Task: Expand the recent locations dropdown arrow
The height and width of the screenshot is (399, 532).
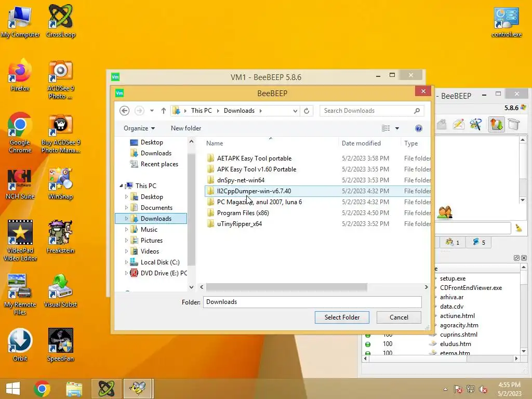Action: tap(152, 111)
